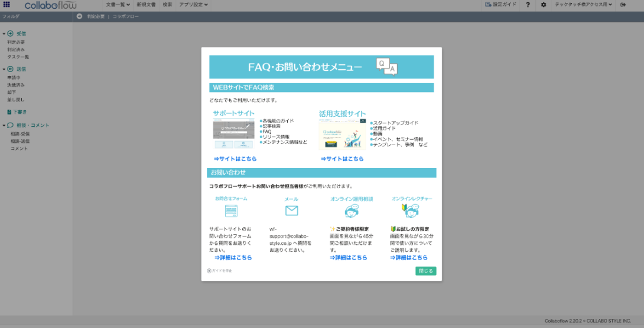
Task: Collapse the 送信 folder section
Action: click(4, 69)
